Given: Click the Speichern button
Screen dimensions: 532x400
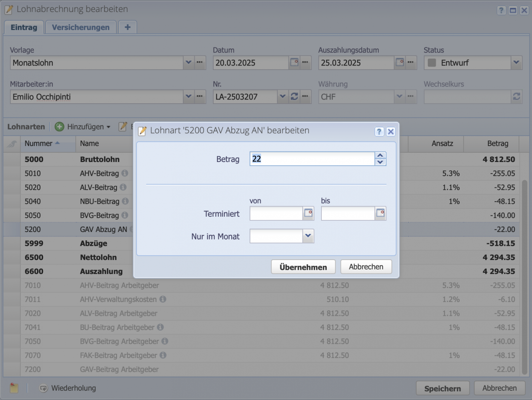Looking at the screenshot, I should 442,388.
